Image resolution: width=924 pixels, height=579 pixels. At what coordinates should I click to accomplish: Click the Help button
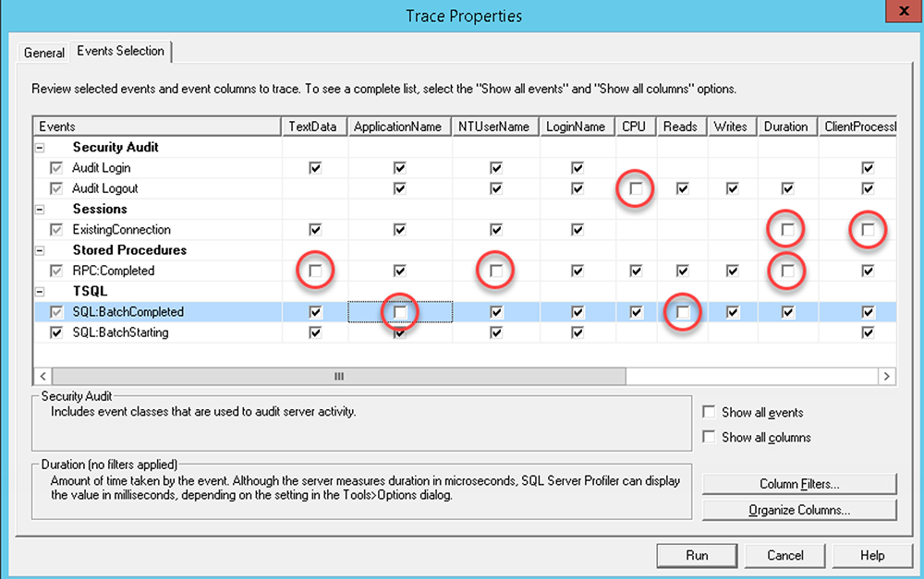point(872,555)
